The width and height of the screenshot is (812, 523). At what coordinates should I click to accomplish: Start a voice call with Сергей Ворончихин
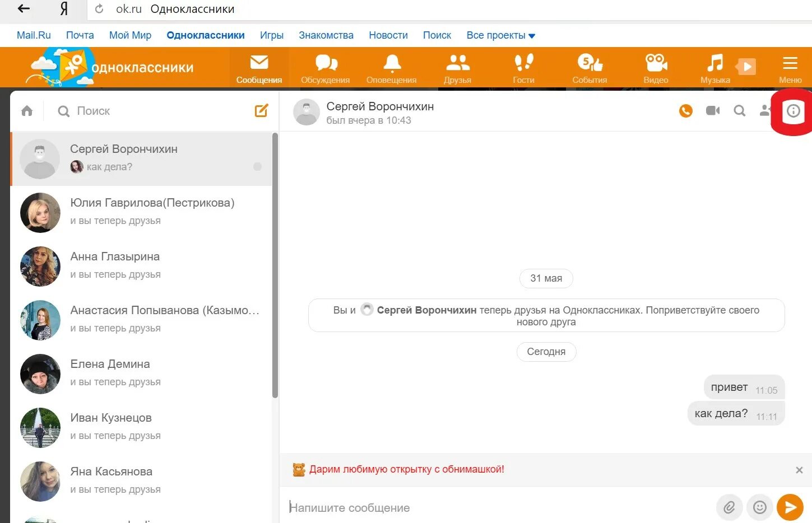(x=686, y=111)
